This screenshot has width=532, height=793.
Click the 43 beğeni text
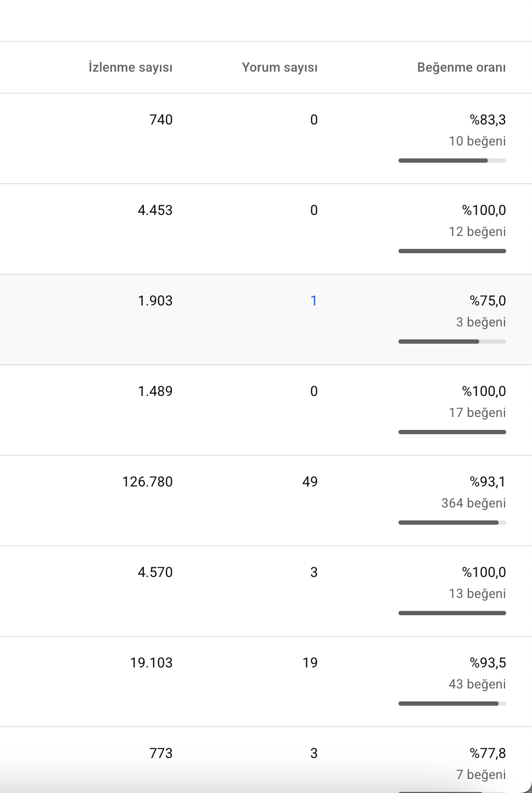[478, 684]
